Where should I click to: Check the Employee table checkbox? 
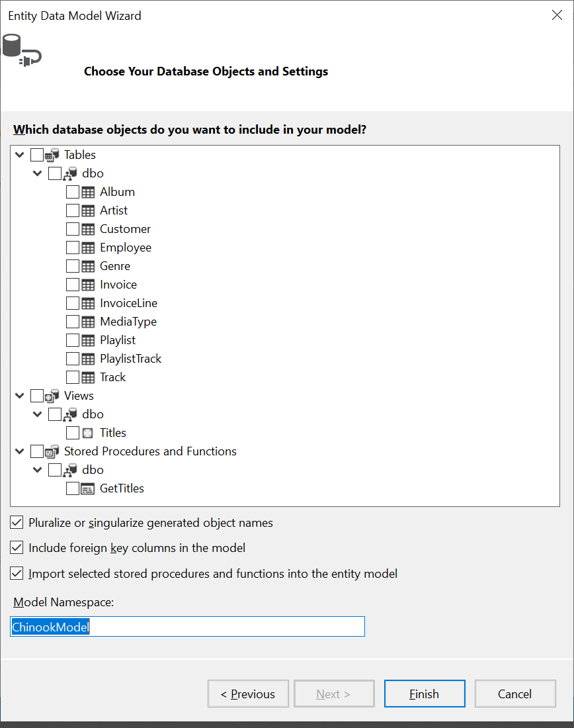point(72,248)
